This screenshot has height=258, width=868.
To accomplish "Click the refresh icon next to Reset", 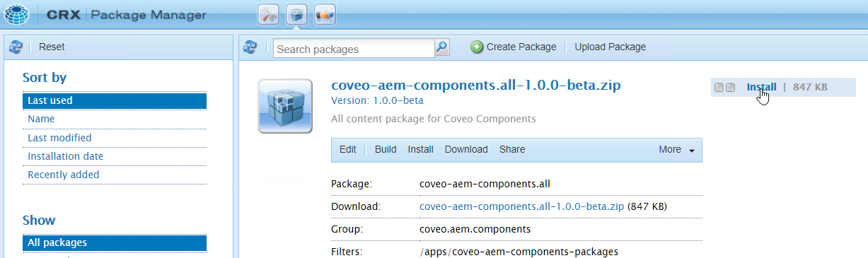I will pos(16,47).
